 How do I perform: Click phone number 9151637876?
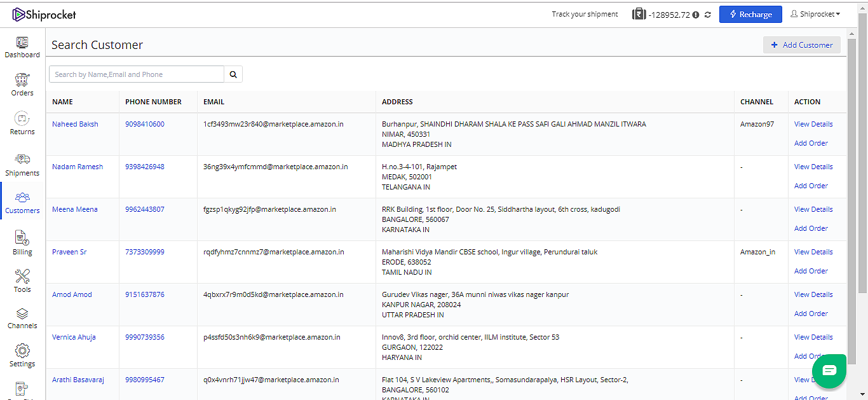point(145,294)
